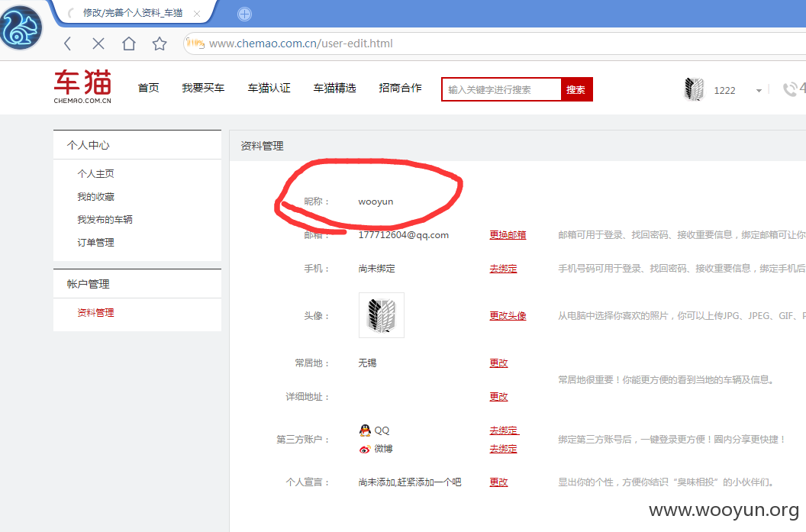Image resolution: width=806 pixels, height=532 pixels.
Task: Click the UC browser squirrel logo
Action: point(21,27)
